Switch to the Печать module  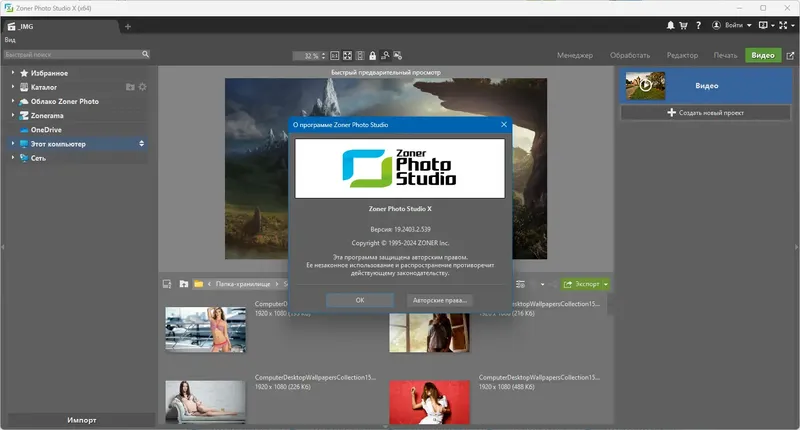click(726, 55)
